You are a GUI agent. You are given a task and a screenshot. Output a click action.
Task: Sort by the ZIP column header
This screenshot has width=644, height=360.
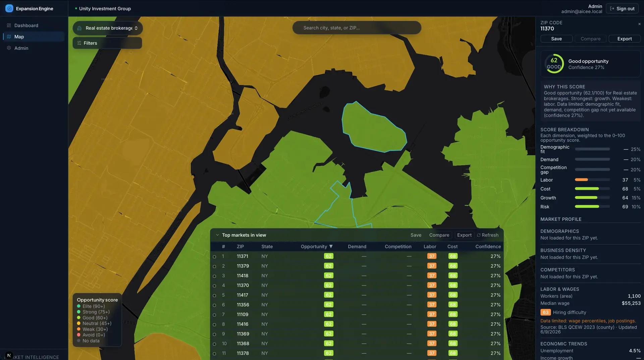tap(240, 246)
